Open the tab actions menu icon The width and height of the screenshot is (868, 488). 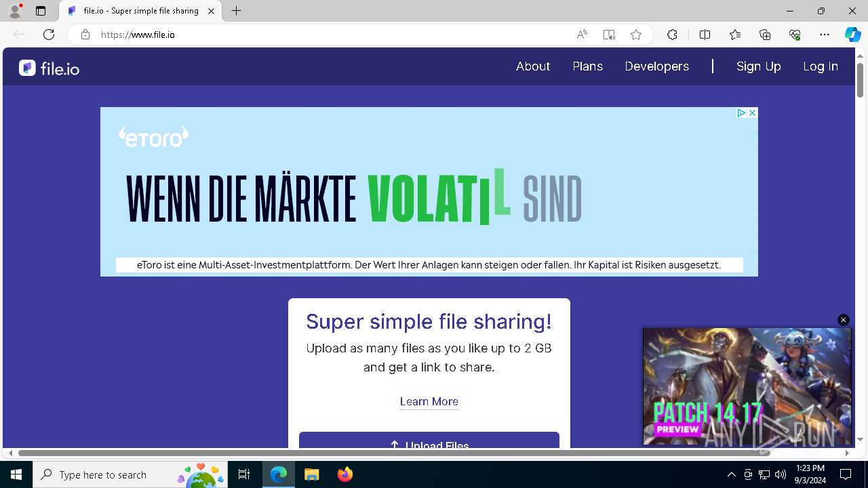point(41,11)
